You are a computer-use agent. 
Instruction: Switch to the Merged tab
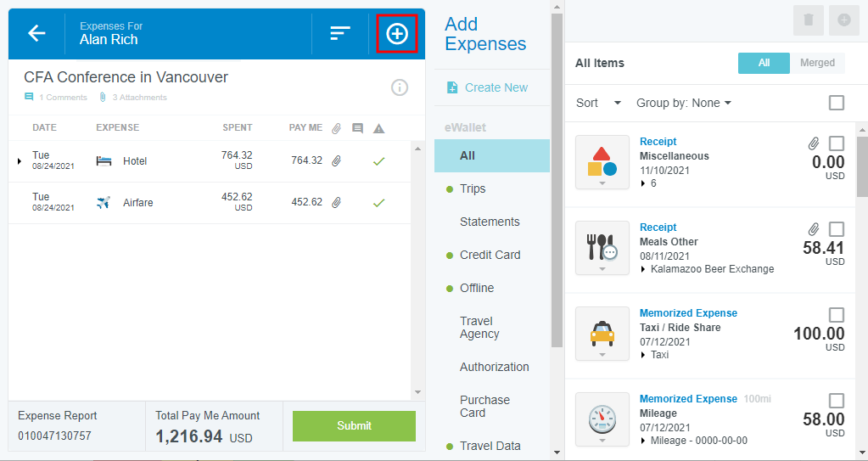pos(817,63)
